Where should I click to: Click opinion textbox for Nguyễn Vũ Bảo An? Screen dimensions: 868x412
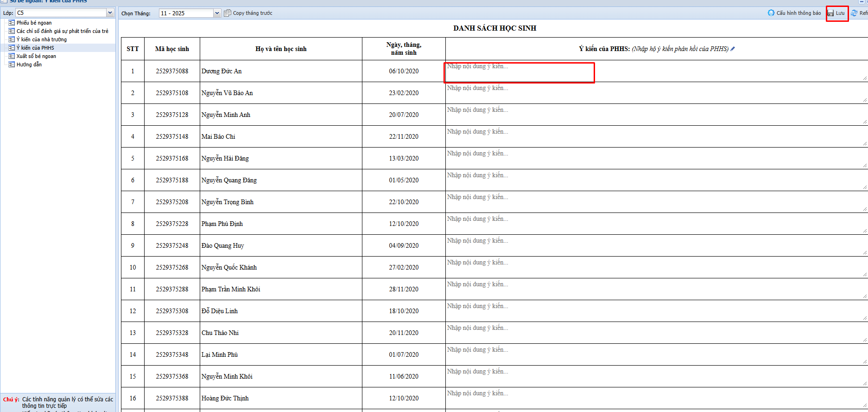click(x=657, y=93)
